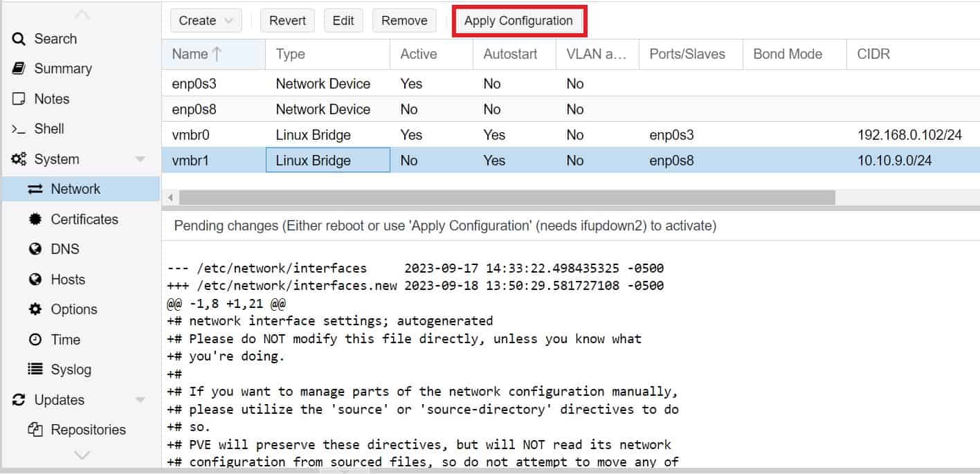Click the sidebar scroll-up chevron

(82, 15)
